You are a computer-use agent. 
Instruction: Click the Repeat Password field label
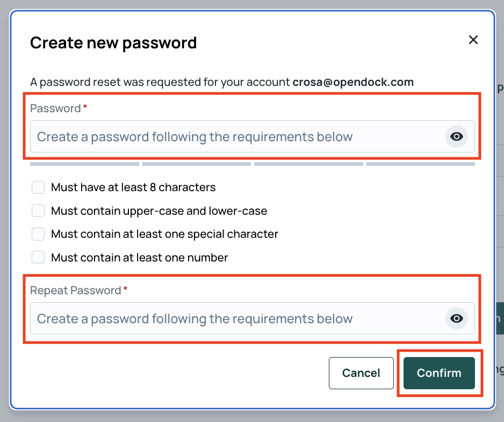click(76, 290)
